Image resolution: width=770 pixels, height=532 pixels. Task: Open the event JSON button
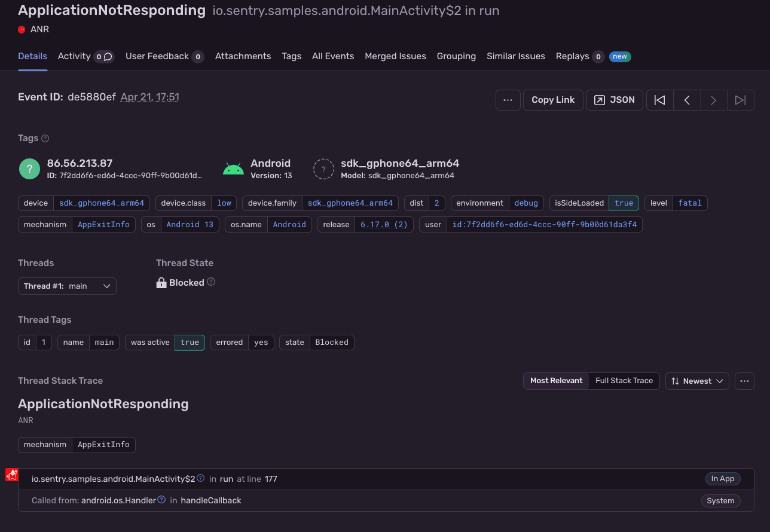click(615, 100)
